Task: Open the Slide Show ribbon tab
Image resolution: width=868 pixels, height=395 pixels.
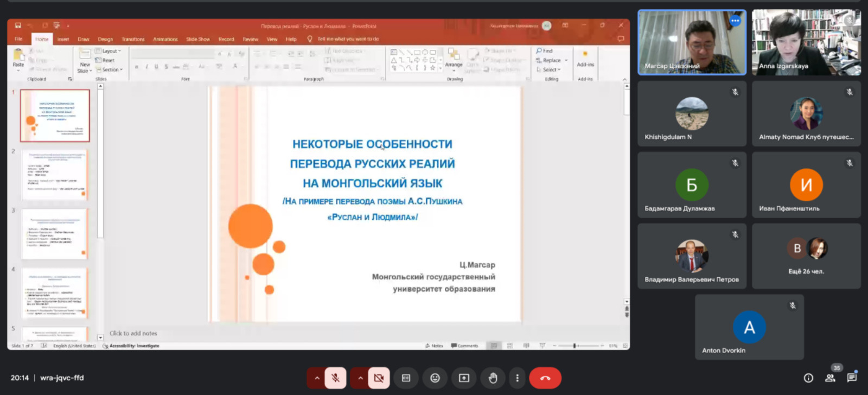Action: pyautogui.click(x=197, y=39)
